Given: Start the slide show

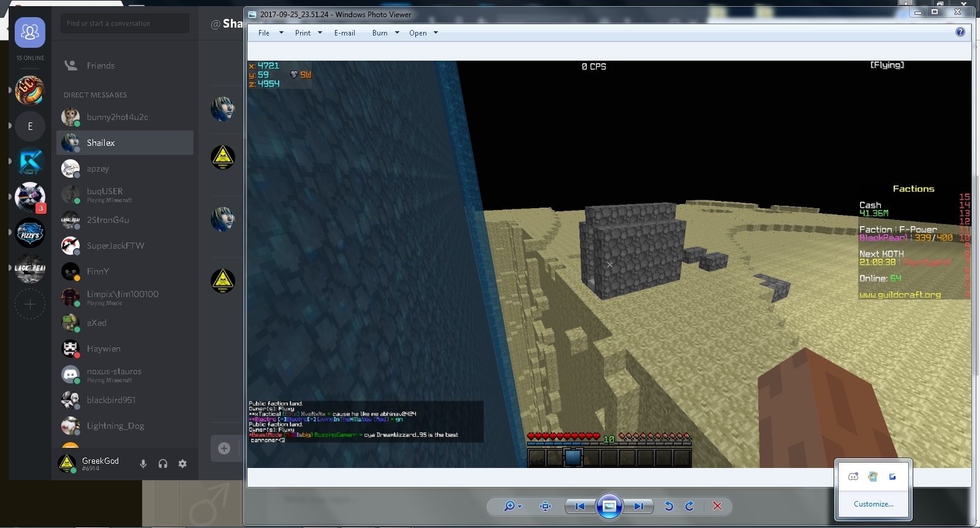Looking at the screenshot, I should (609, 506).
